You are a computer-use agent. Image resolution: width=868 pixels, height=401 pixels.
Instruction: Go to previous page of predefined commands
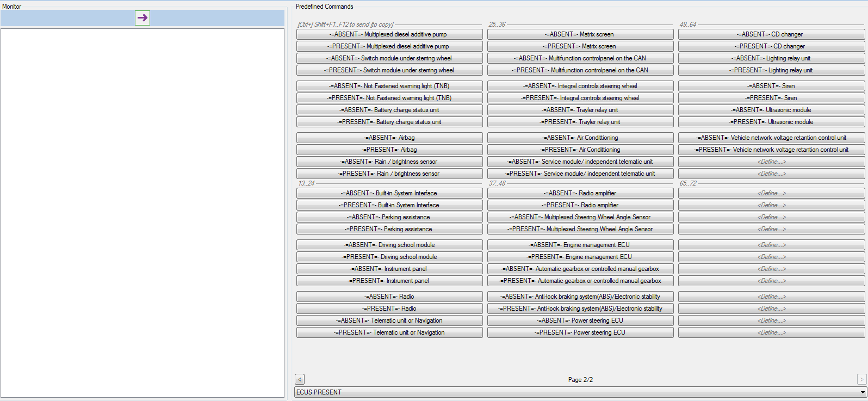coord(300,379)
